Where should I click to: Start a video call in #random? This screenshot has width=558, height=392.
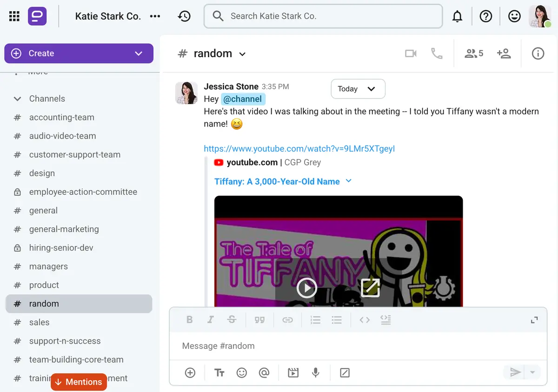click(x=411, y=53)
